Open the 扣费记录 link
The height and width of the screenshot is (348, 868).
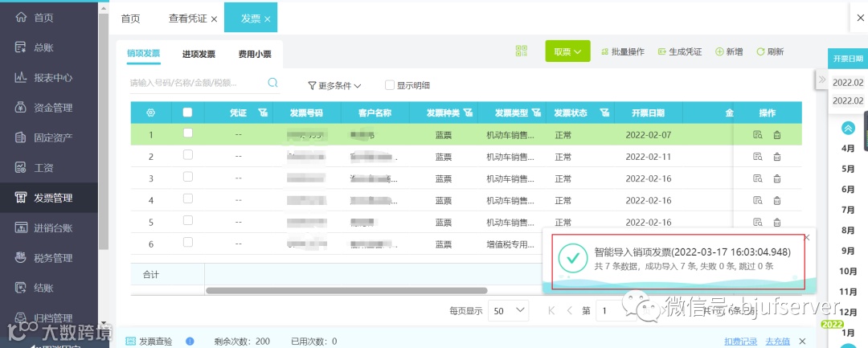(x=741, y=341)
